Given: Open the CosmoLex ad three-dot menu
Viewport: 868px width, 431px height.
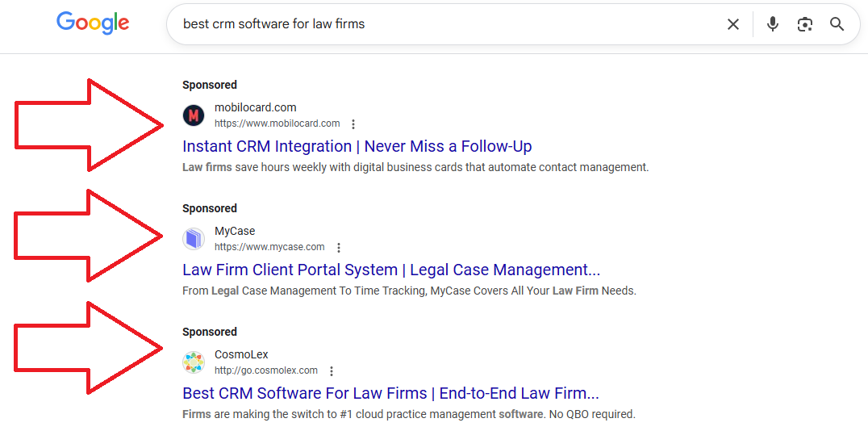Looking at the screenshot, I should point(332,371).
